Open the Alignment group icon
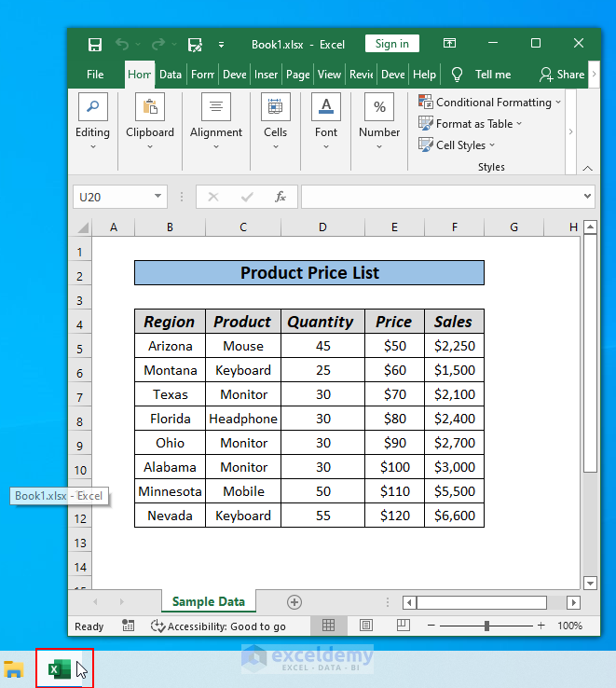616x688 pixels. tap(216, 106)
